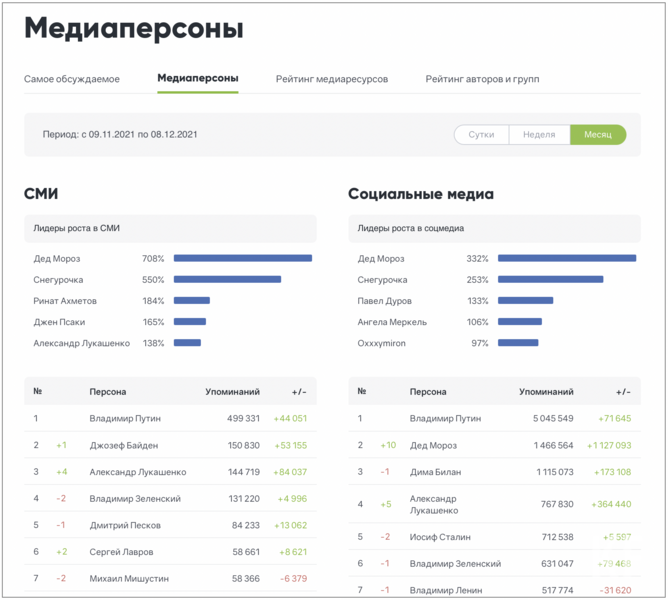668x600 pixels.
Task: Open Владимир Путин in Социальные медиа table
Action: pos(445,418)
